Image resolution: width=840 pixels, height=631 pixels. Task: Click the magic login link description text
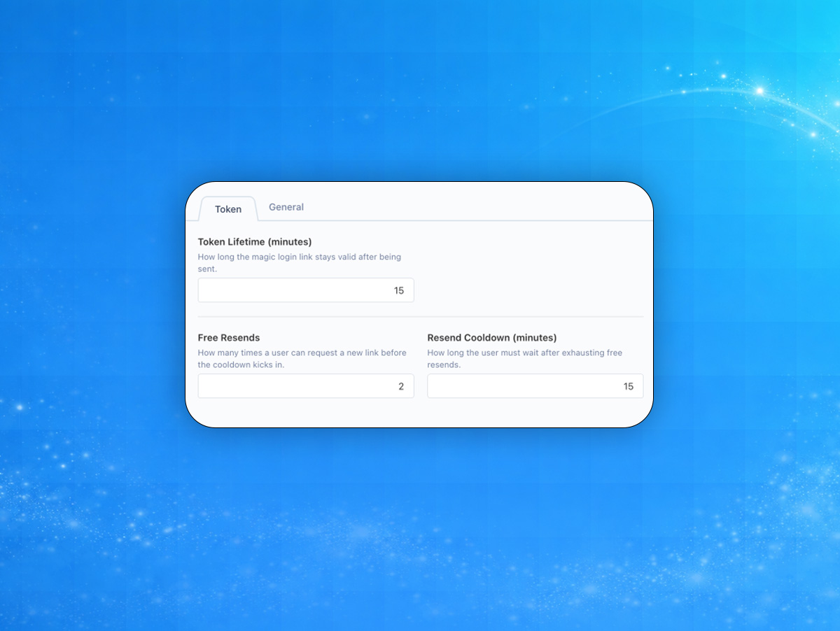300,263
